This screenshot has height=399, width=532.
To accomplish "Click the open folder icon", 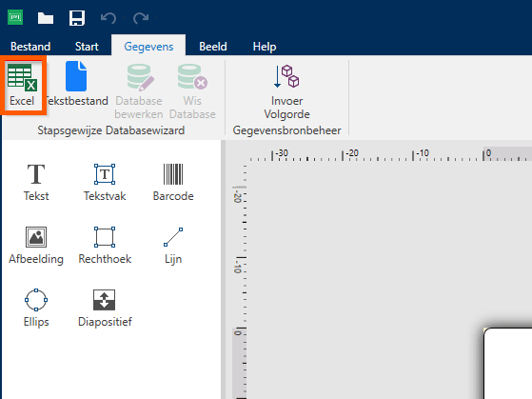I will coord(46,18).
